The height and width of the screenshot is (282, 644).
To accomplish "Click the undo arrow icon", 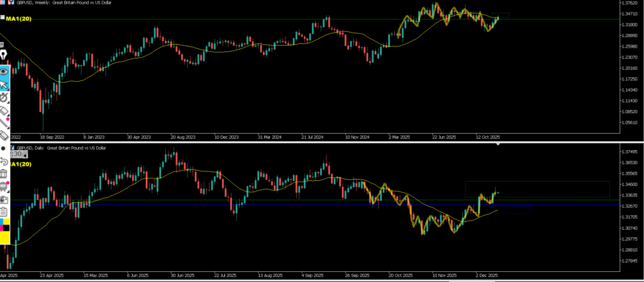I will 3,161.
